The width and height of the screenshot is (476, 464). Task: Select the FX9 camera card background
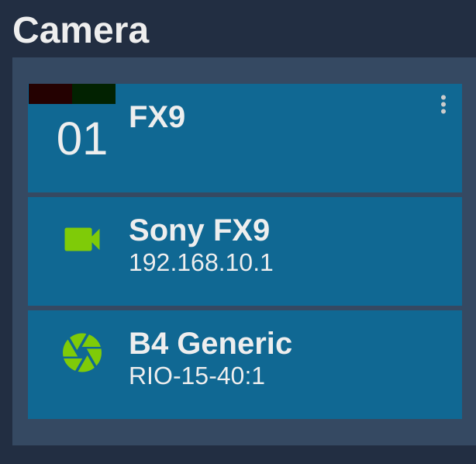[245, 138]
